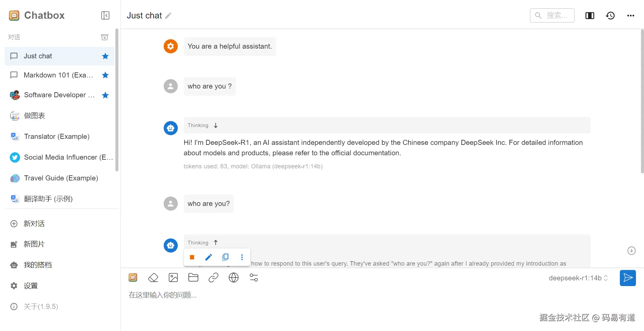This screenshot has width=644, height=331.
Task: Start a new conversation with 新对话
Action: (34, 224)
